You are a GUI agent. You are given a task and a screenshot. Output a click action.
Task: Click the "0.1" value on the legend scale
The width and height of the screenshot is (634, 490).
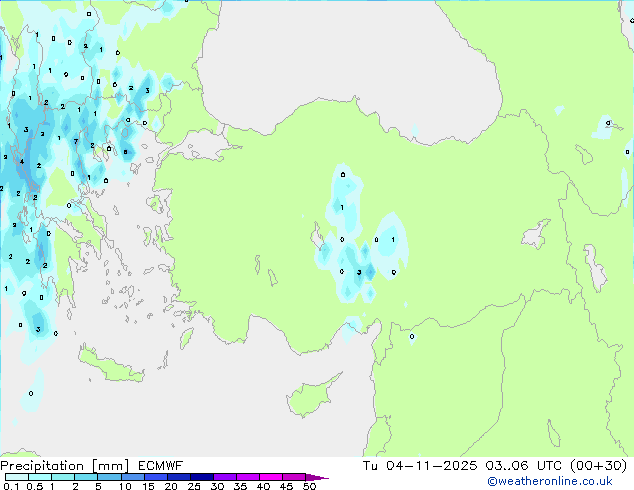coord(10,487)
